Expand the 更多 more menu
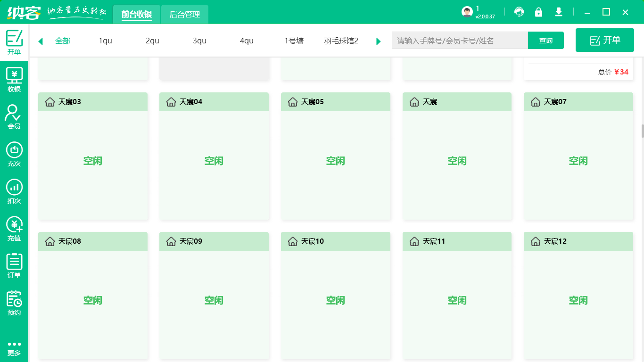 [x=14, y=348]
